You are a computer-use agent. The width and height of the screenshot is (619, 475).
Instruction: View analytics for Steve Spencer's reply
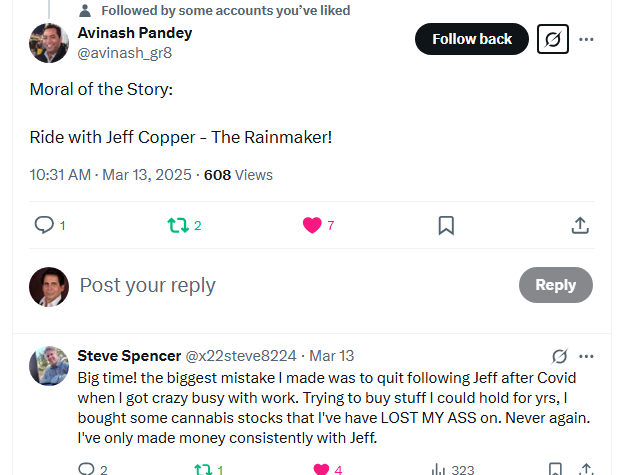pyautogui.click(x=438, y=469)
